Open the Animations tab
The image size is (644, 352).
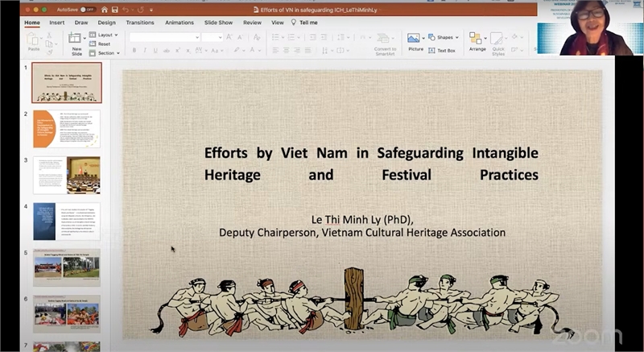click(x=180, y=23)
